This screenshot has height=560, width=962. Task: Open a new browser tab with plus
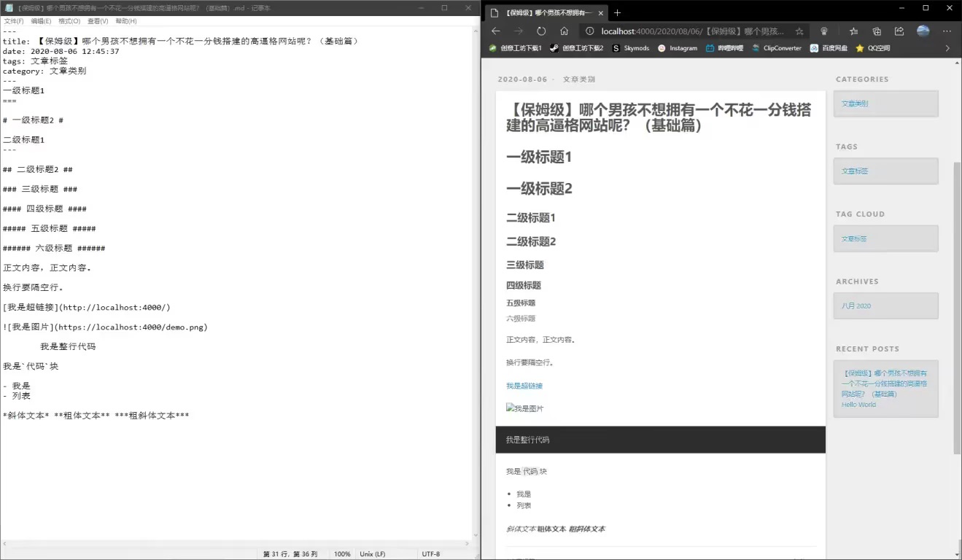[617, 12]
